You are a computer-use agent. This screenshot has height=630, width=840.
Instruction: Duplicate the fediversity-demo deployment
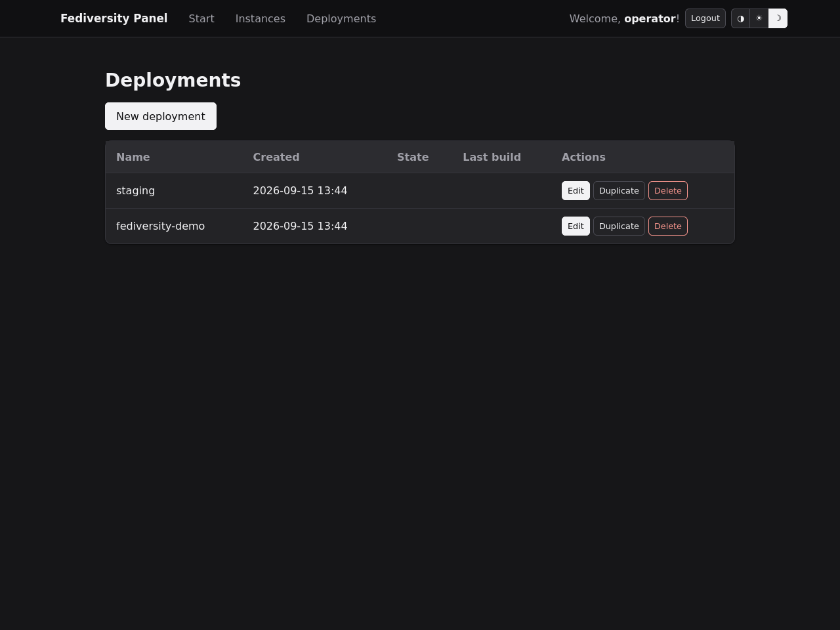(x=619, y=226)
